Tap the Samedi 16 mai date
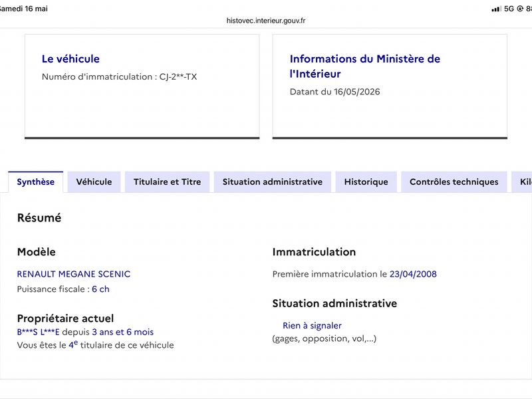Screen dimensions: 532x399 [23, 9]
